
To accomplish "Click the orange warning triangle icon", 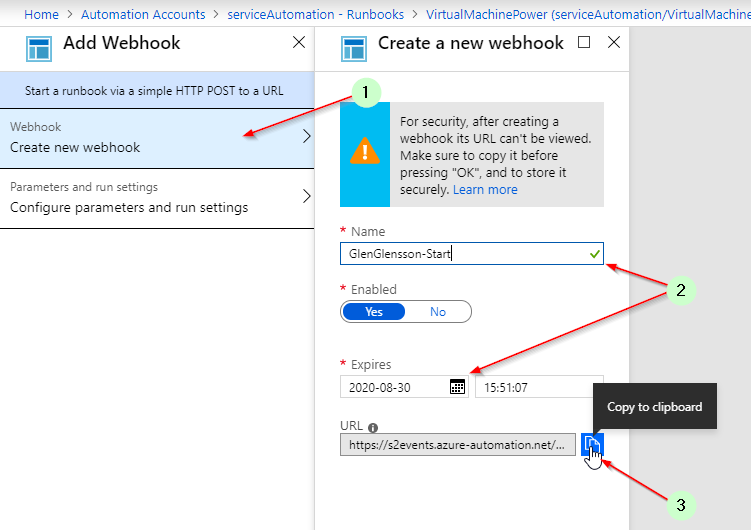I will tap(365, 151).
